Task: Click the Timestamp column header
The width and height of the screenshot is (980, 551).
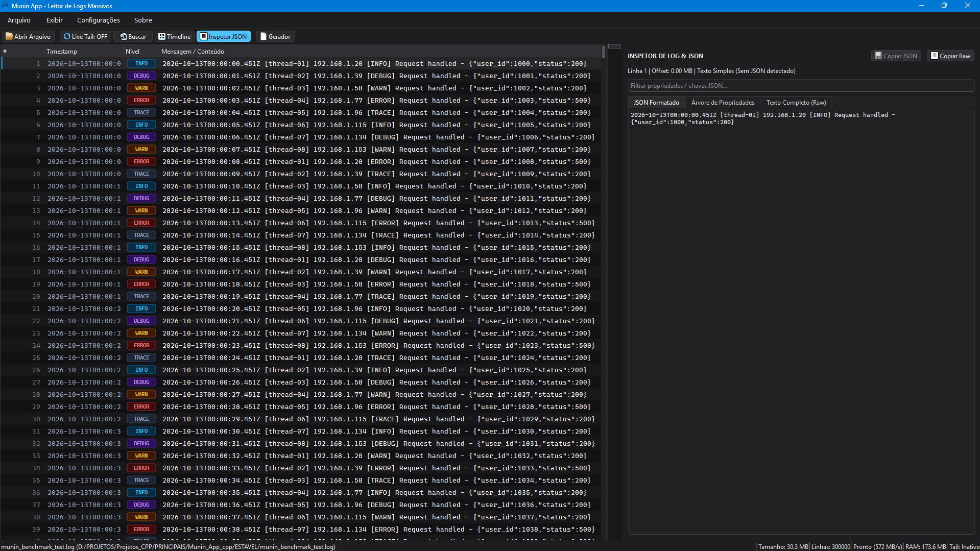Action: [83, 51]
